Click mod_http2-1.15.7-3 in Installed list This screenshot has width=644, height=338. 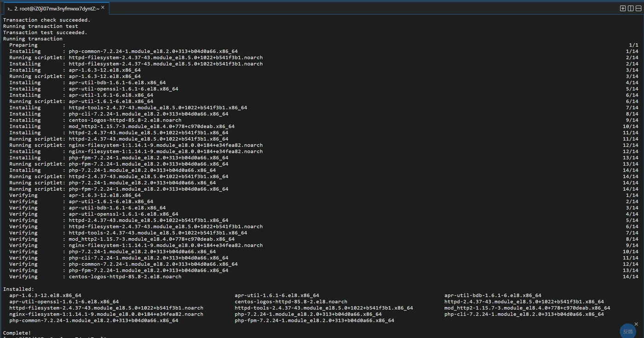(x=527, y=308)
